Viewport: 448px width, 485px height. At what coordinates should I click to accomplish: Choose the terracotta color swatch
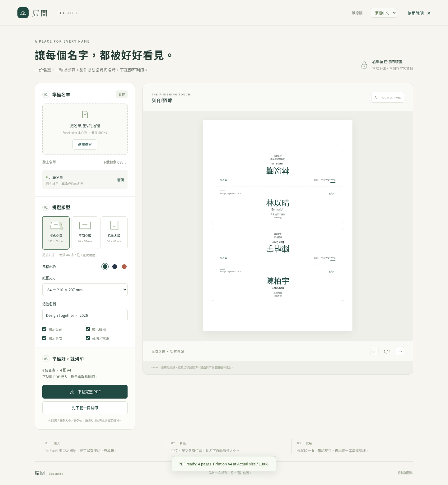click(x=124, y=267)
